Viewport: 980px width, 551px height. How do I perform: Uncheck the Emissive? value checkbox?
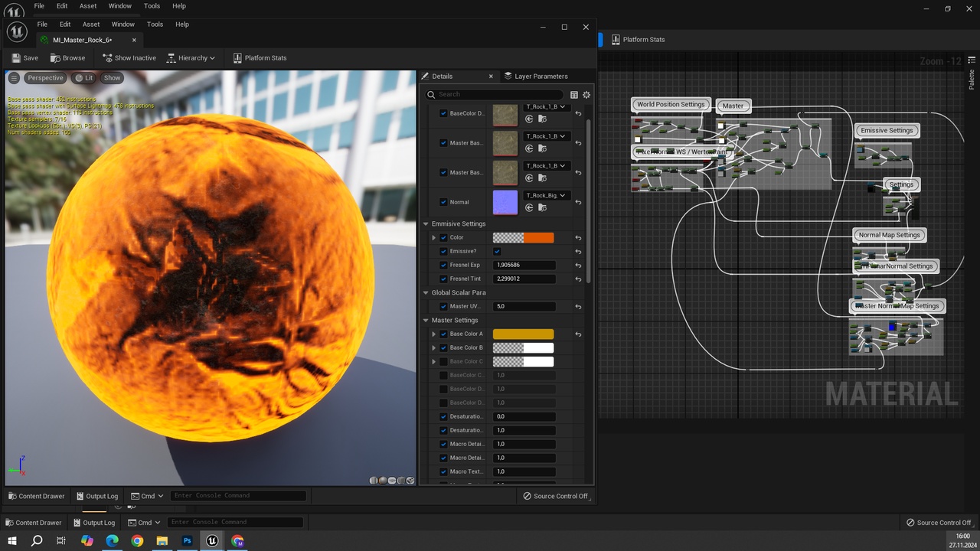pos(497,252)
